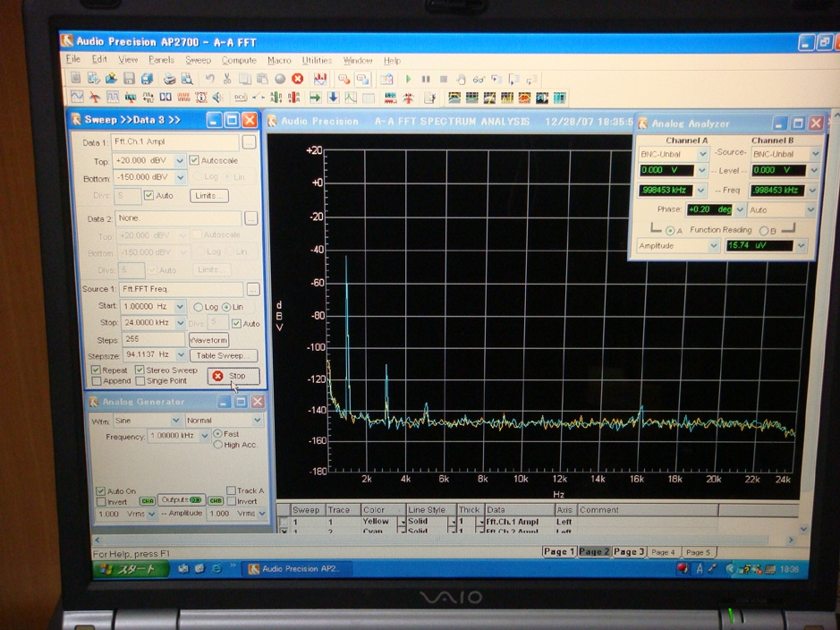The height and width of the screenshot is (630, 840).
Task: Toggle the Auto On checkbox in Analog Generator
Action: point(100,490)
